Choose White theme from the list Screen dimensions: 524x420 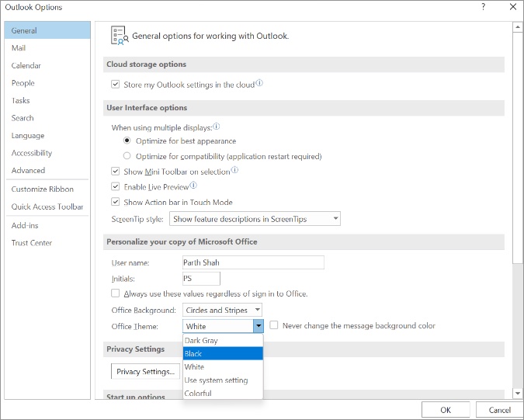pos(223,367)
